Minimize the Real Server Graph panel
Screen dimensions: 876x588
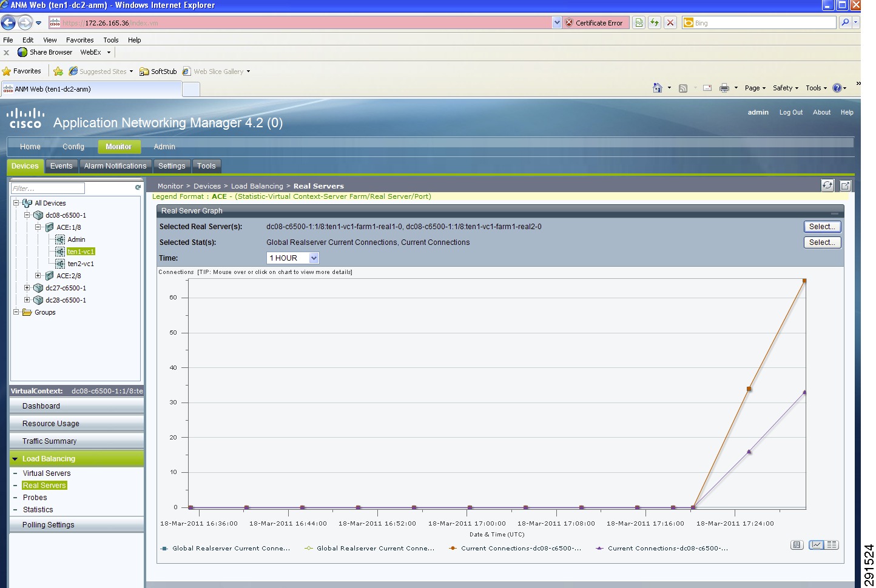click(835, 213)
